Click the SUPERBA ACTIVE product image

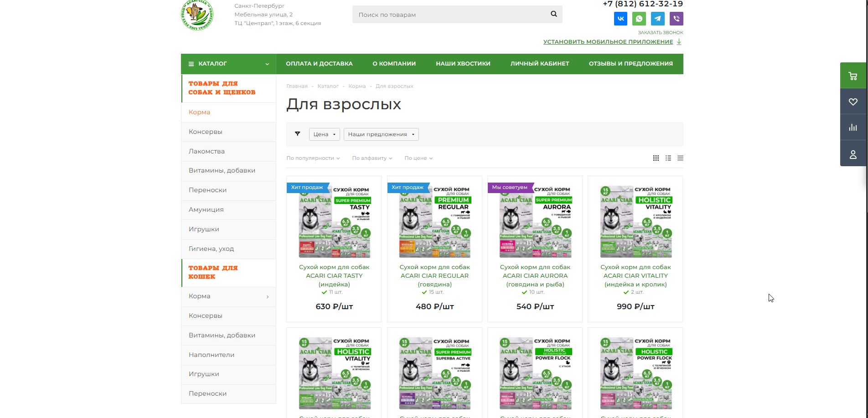pos(434,373)
